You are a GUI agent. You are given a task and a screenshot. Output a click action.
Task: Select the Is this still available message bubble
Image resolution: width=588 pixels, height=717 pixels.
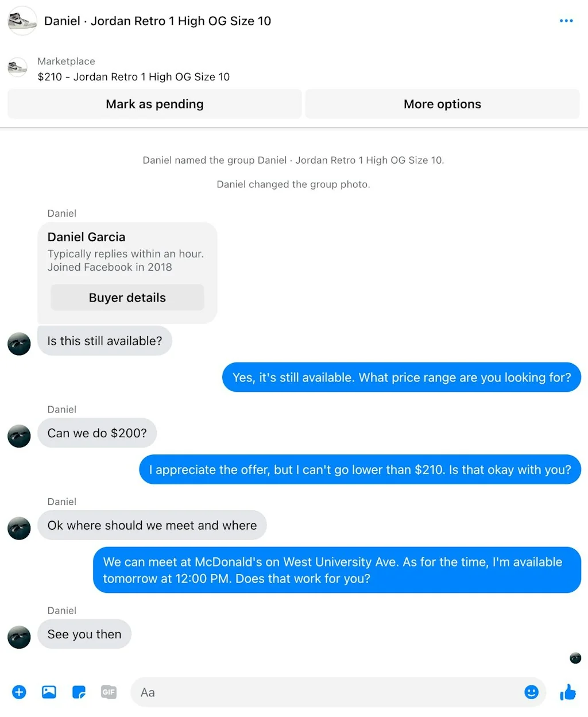(x=105, y=341)
